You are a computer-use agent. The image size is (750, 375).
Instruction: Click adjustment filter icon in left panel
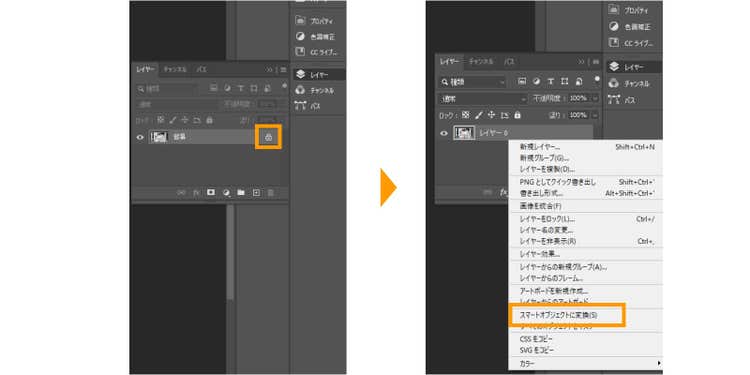pyautogui.click(x=227, y=88)
